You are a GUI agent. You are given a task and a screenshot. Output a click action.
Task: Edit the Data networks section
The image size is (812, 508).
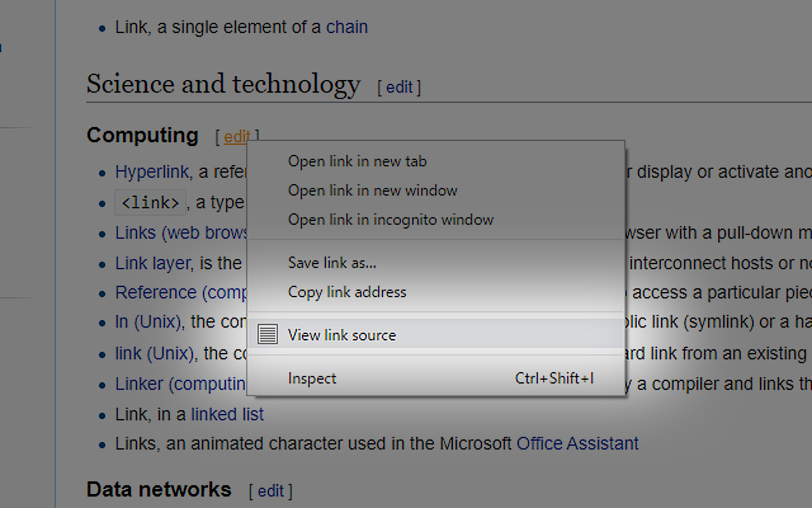point(270,491)
